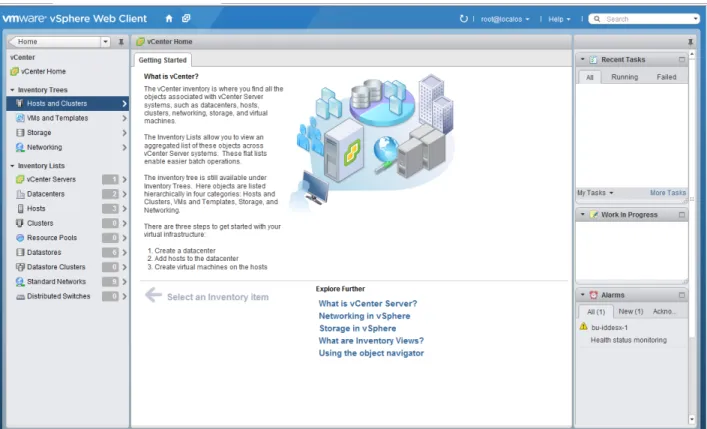Click the vCenter Servers icon
Viewport: 707px width, 429px height.
(20, 179)
